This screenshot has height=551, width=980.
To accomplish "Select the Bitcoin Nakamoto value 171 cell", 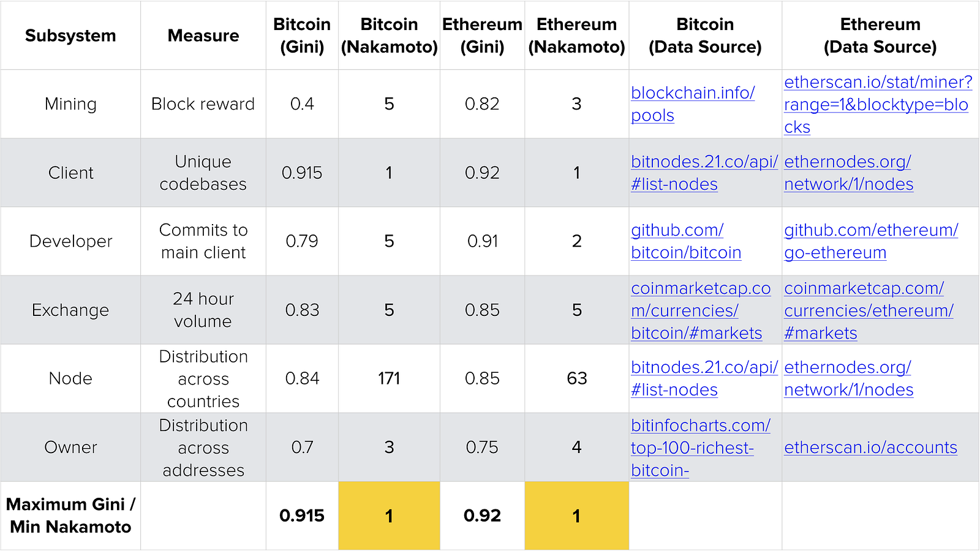I will point(389,378).
